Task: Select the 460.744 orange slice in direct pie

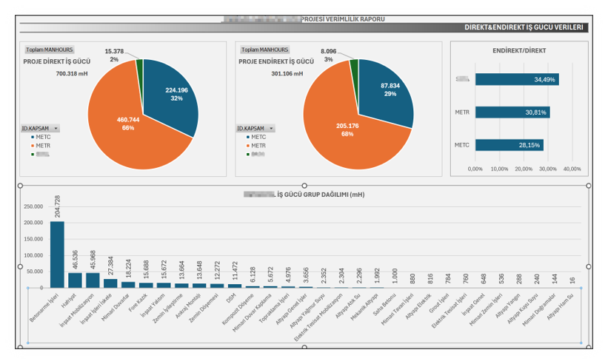Action: click(126, 126)
